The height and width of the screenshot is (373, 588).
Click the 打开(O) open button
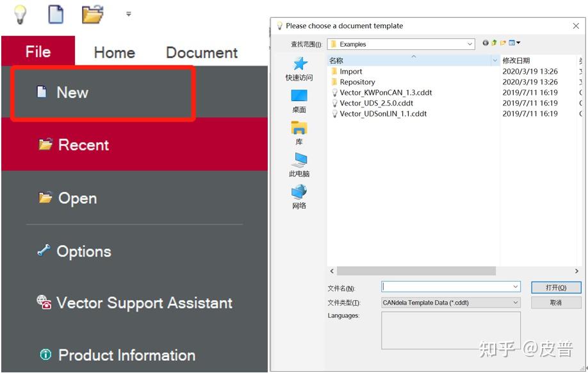tap(556, 287)
